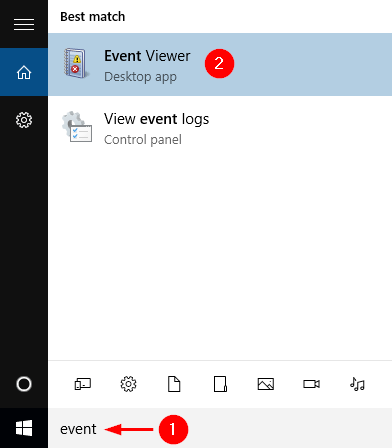Filter search results by Videos
The image size is (392, 448).
tap(311, 384)
